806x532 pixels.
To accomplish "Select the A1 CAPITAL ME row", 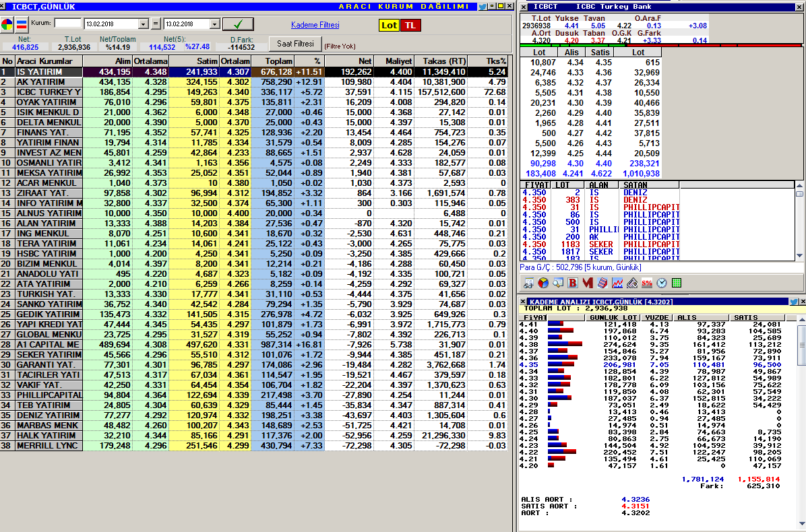I will click(254, 345).
